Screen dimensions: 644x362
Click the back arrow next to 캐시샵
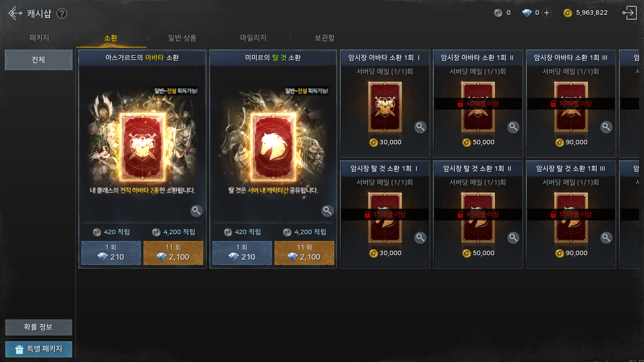tap(15, 13)
